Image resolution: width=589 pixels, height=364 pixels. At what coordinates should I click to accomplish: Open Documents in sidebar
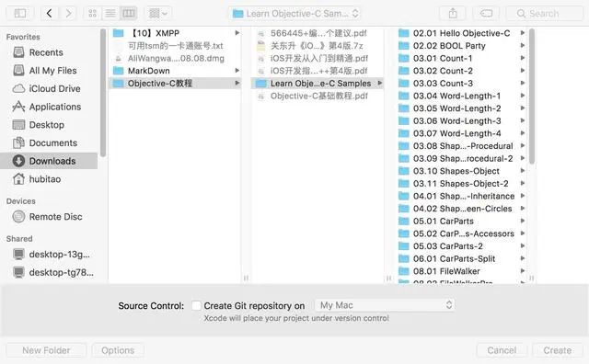49,142
